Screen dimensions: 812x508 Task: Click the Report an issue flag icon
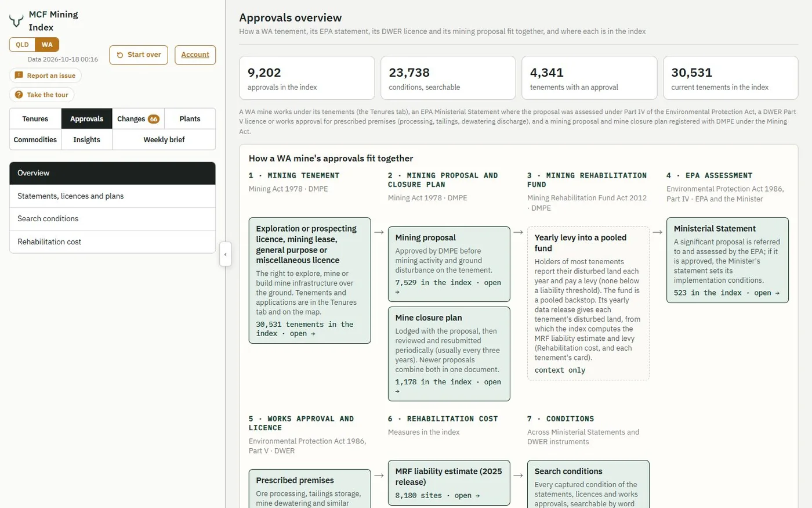pyautogui.click(x=19, y=75)
